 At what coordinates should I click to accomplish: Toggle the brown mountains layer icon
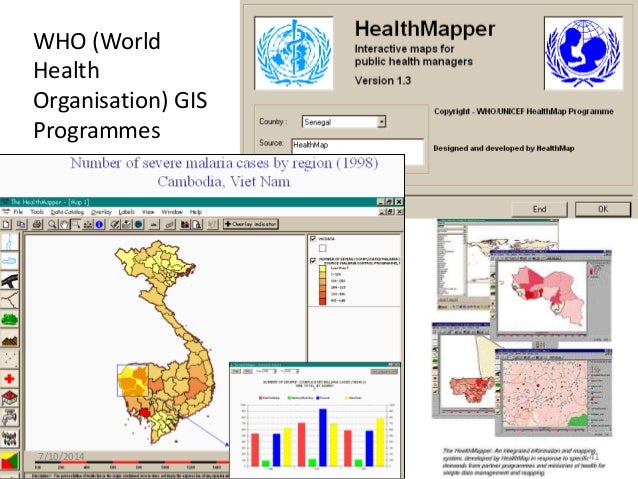pyautogui.click(x=10, y=339)
